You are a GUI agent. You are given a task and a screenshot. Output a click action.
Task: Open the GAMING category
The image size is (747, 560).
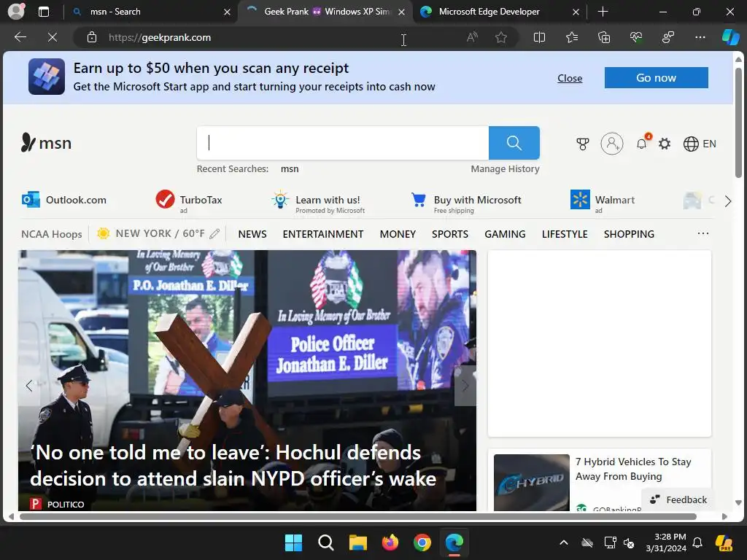coord(505,234)
